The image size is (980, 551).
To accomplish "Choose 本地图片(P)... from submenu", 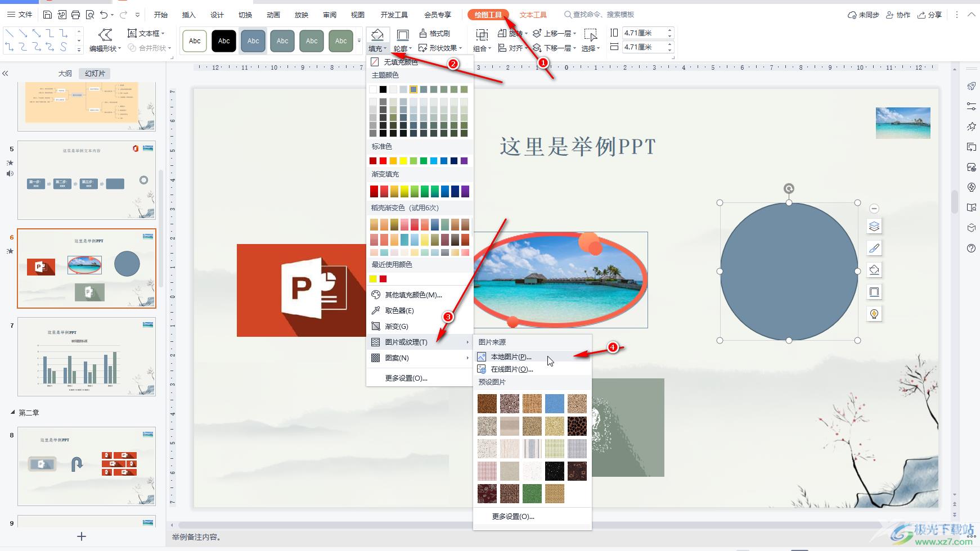I will [x=532, y=357].
